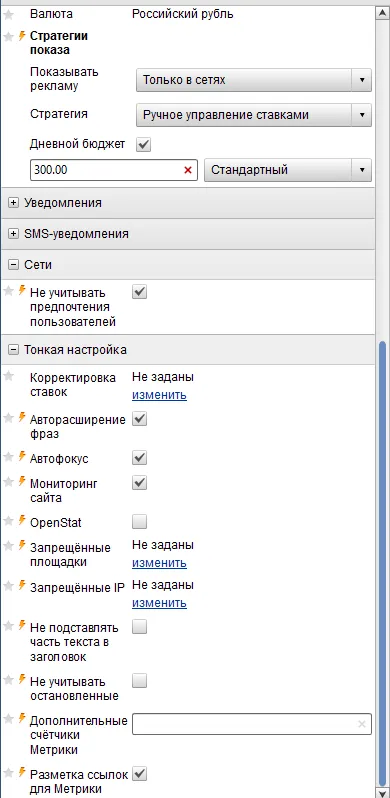Click lightning icon beside Дополнительные счётчики Метрики
Viewport: 390px width, 798px height.
(x=22, y=719)
